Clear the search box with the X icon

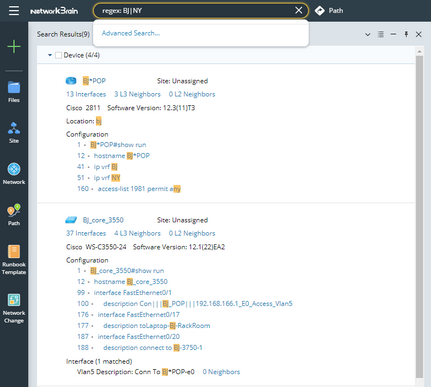pyautogui.click(x=298, y=10)
